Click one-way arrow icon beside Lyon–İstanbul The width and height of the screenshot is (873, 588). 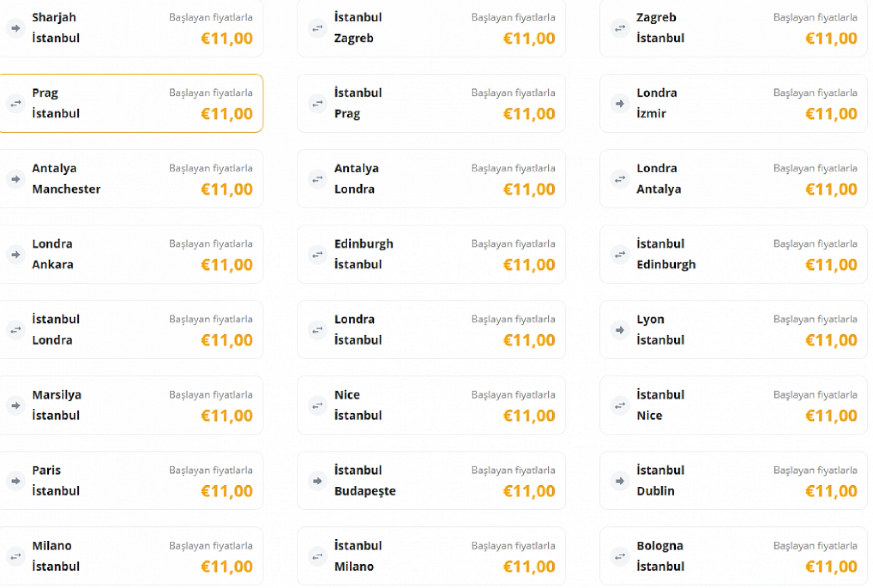620,330
